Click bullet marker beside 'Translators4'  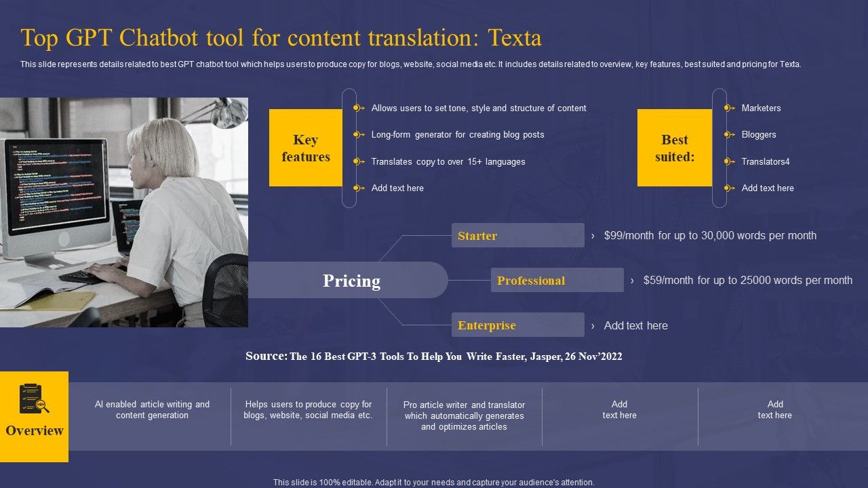(x=729, y=161)
